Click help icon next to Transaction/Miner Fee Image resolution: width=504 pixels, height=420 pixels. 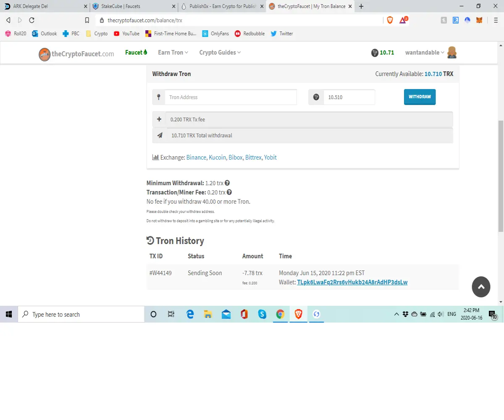click(x=229, y=192)
